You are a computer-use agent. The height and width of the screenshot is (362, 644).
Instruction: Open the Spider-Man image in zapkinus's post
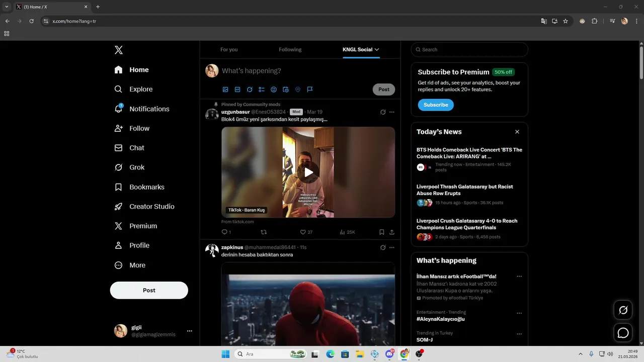pyautogui.click(x=308, y=304)
